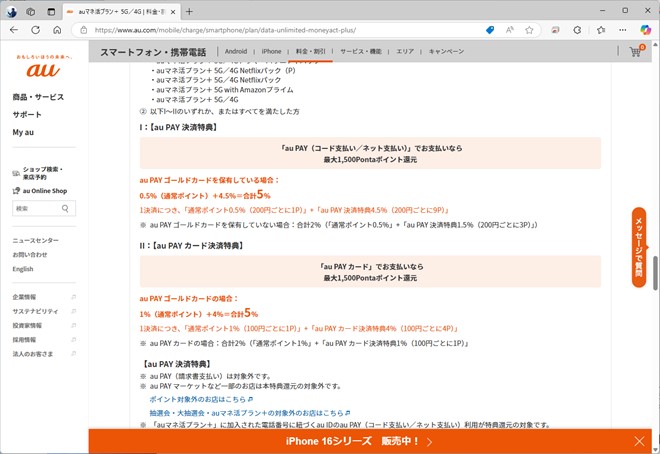Open the tab actions menu icon
Viewport: 660px width, 454px height.
[51, 12]
